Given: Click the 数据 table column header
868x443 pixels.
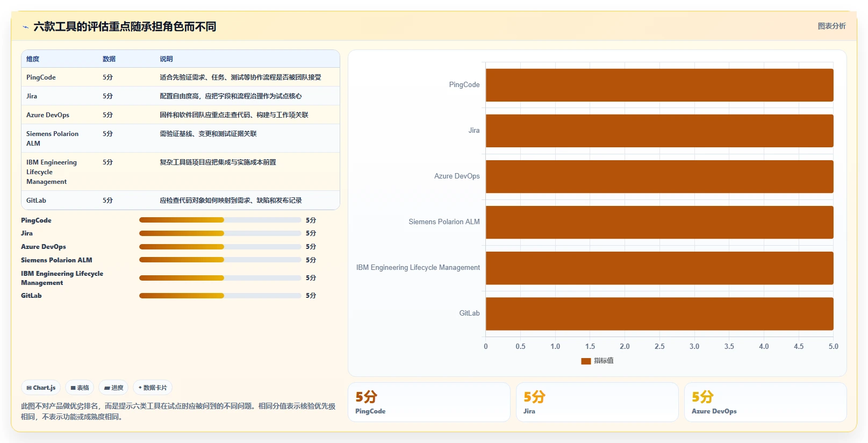Looking at the screenshot, I should point(109,59).
